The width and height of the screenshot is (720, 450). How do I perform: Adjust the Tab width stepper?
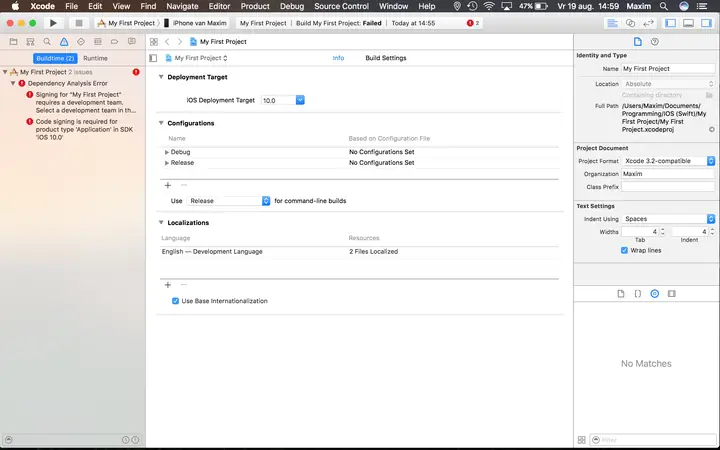[x=663, y=232]
